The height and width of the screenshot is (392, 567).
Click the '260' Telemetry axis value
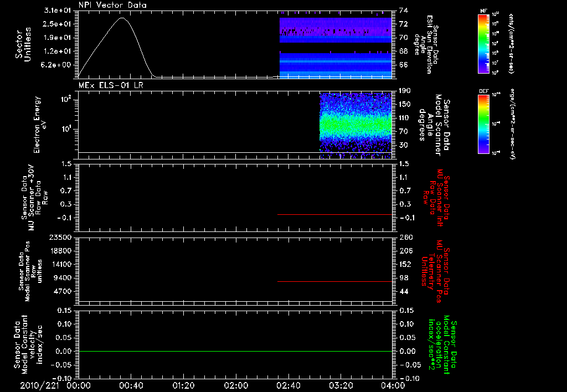[406, 237]
